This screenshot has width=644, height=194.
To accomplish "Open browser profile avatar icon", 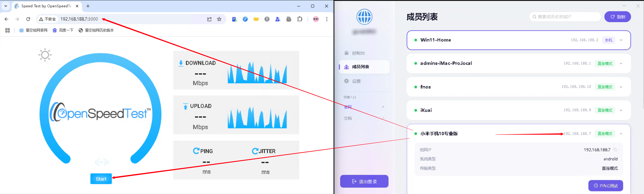I will (316, 19).
